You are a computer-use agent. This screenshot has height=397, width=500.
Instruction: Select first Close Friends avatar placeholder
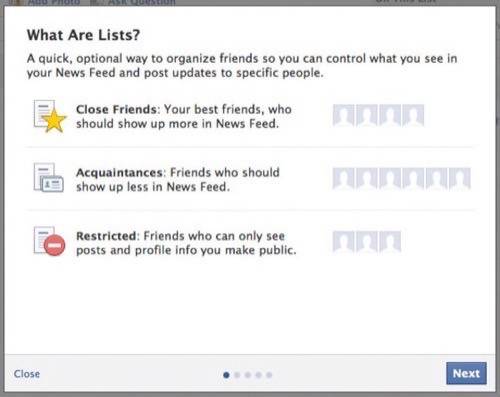(x=343, y=115)
